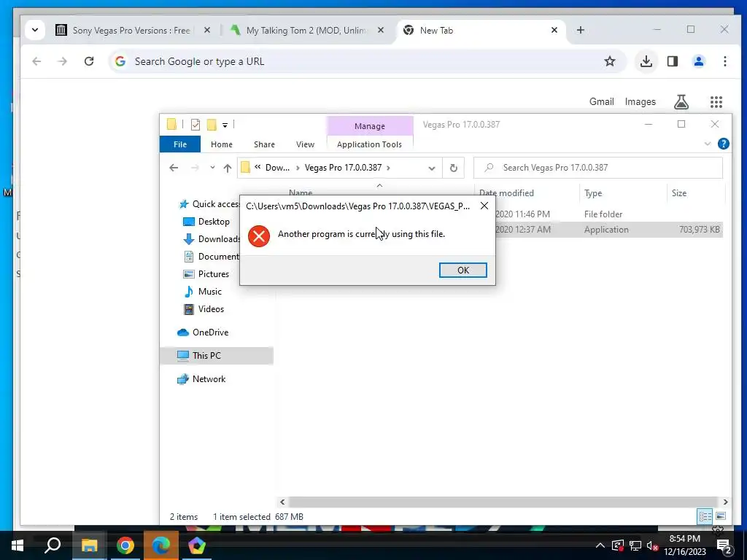Click the Search Vegas Pro 17.0.0.387 box

click(598, 168)
